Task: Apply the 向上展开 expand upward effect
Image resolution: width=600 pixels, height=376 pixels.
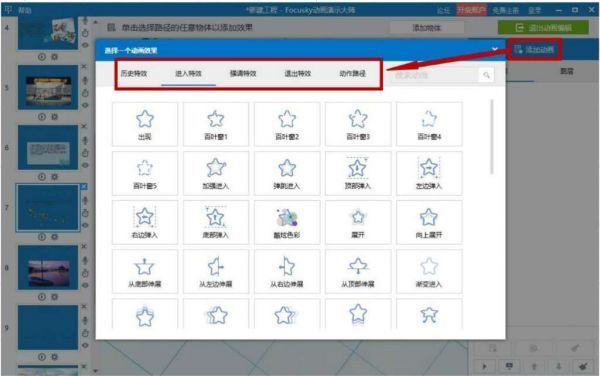Action: [x=429, y=222]
